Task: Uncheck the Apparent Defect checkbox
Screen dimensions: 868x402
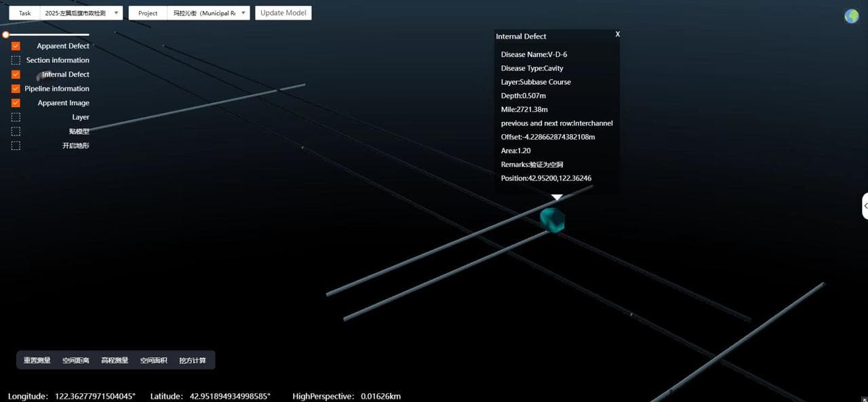Action: point(16,46)
